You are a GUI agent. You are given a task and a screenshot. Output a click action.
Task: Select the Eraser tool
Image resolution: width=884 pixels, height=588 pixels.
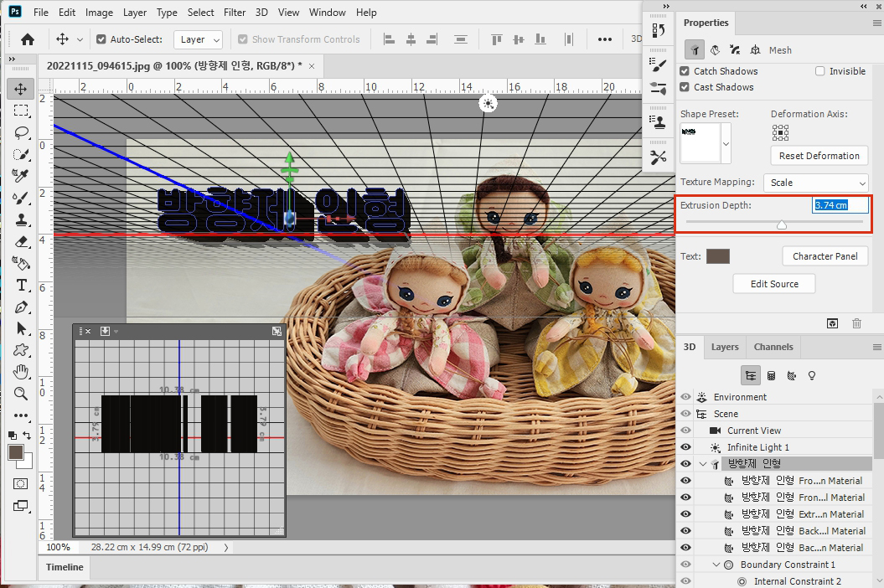coord(21,242)
